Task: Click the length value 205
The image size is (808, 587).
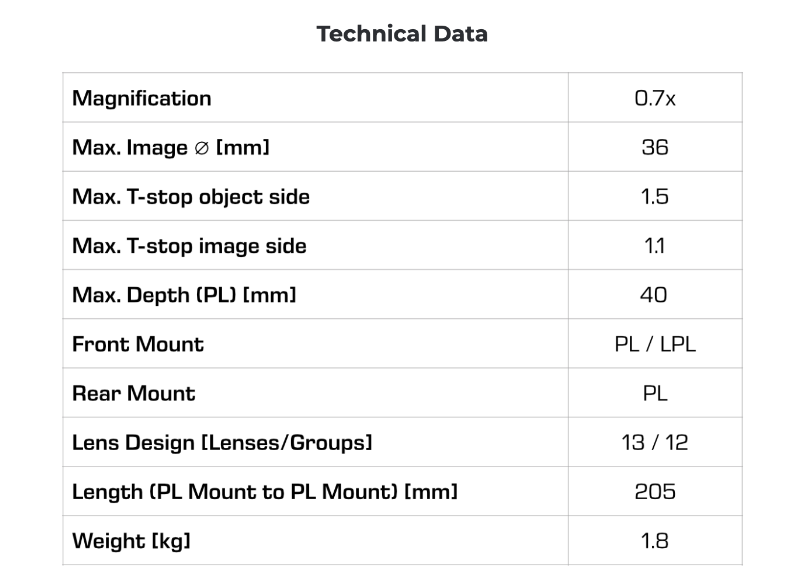Action: coord(655,491)
